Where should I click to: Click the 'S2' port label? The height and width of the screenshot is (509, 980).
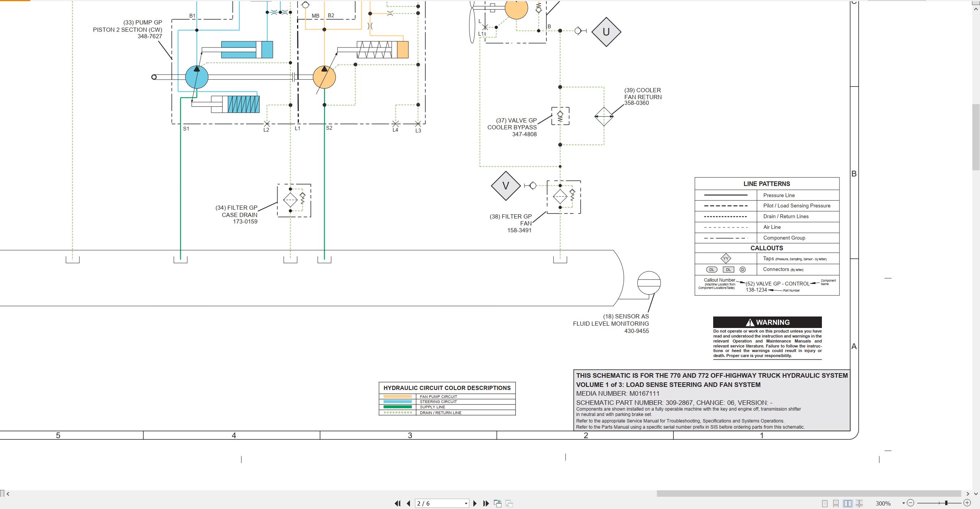[x=329, y=128]
